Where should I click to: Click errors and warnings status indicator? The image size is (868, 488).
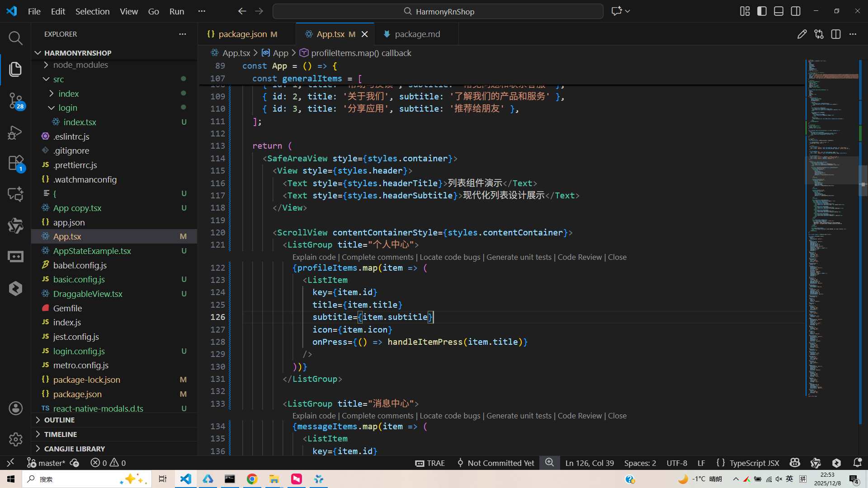click(108, 463)
